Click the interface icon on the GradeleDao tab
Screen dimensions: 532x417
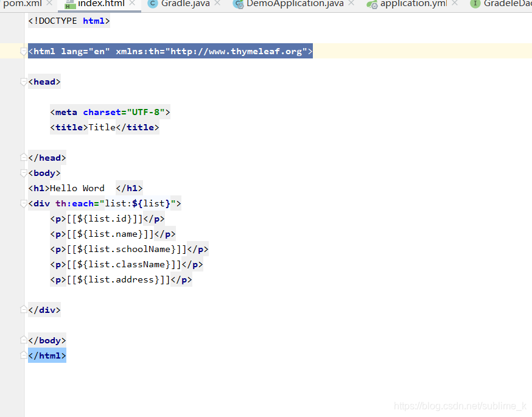click(475, 4)
